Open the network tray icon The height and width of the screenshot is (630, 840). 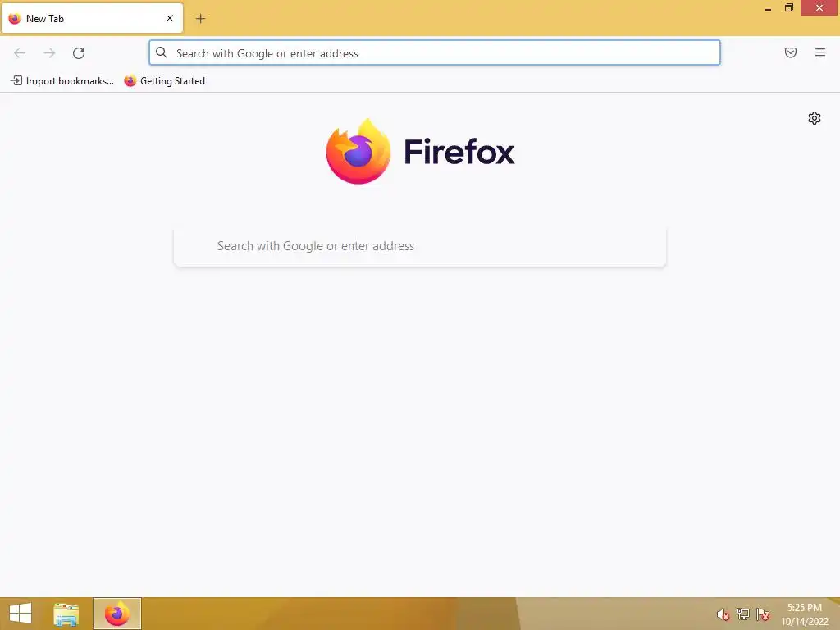click(743, 614)
